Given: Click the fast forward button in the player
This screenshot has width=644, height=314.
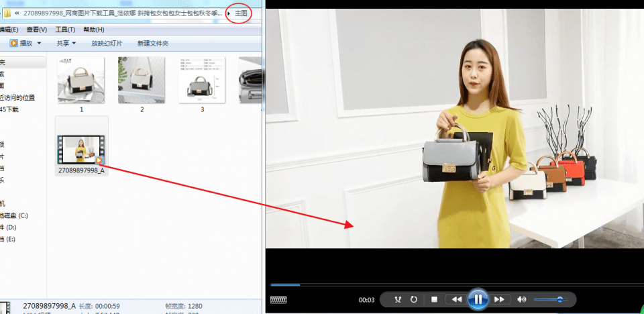Looking at the screenshot, I should [x=499, y=300].
